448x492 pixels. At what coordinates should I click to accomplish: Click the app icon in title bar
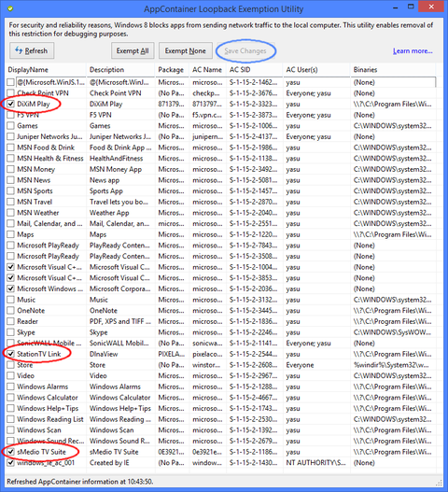(10, 8)
